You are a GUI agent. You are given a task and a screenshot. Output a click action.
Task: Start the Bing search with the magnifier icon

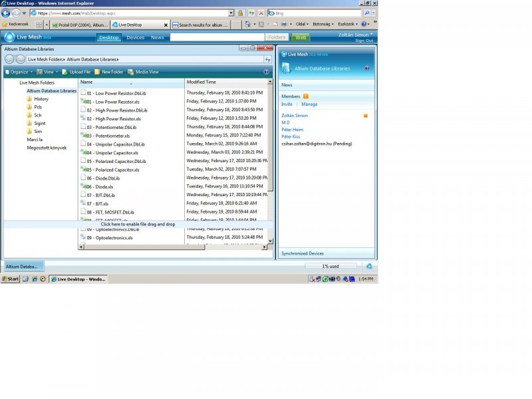tap(367, 13)
